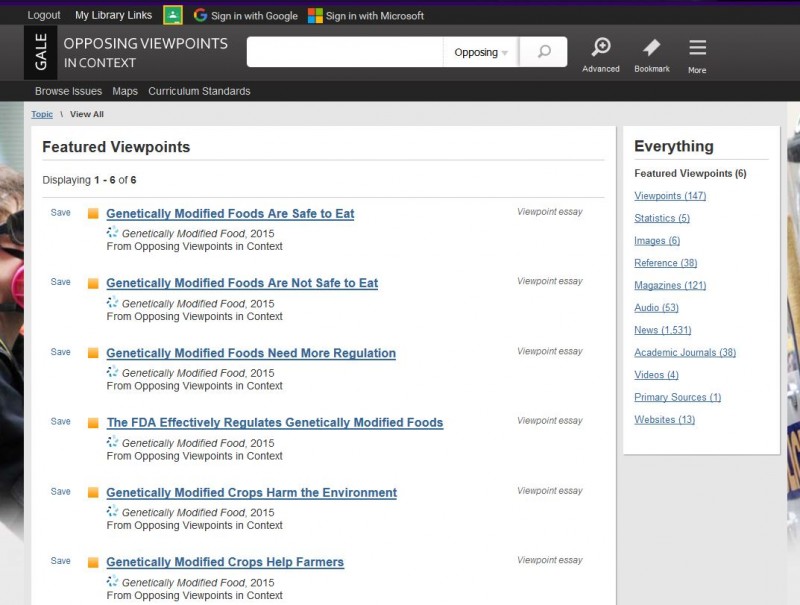Click the source icon under 'Are Not Safe to Eat'
Image resolution: width=800 pixels, height=605 pixels.
(x=112, y=302)
